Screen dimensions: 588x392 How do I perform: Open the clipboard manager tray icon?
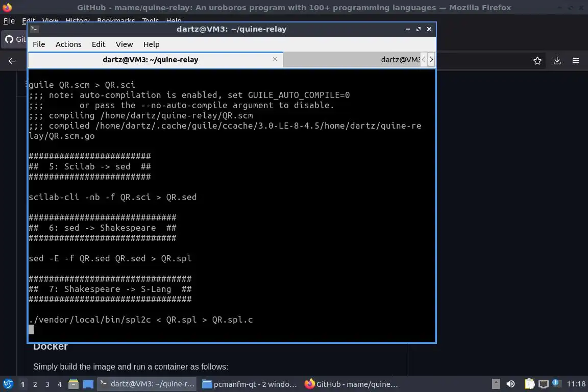tap(529, 384)
